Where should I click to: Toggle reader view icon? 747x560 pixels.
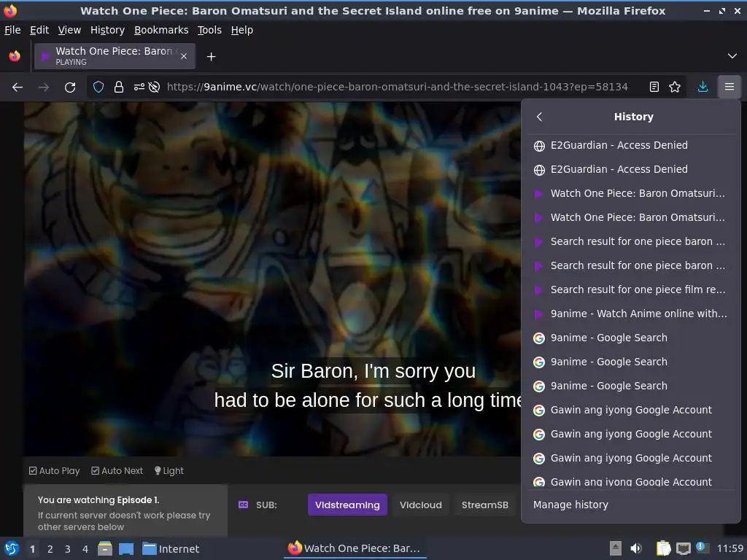click(x=654, y=87)
